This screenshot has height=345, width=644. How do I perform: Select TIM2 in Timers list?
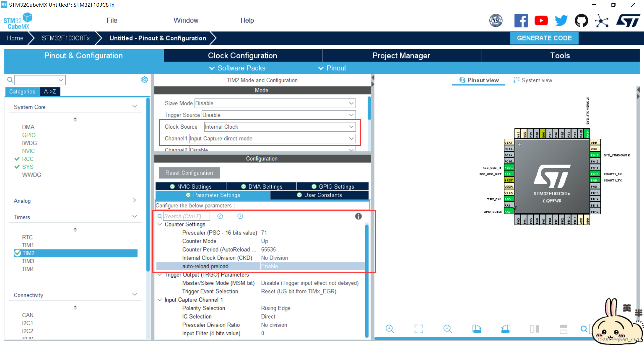pyautogui.click(x=75, y=253)
